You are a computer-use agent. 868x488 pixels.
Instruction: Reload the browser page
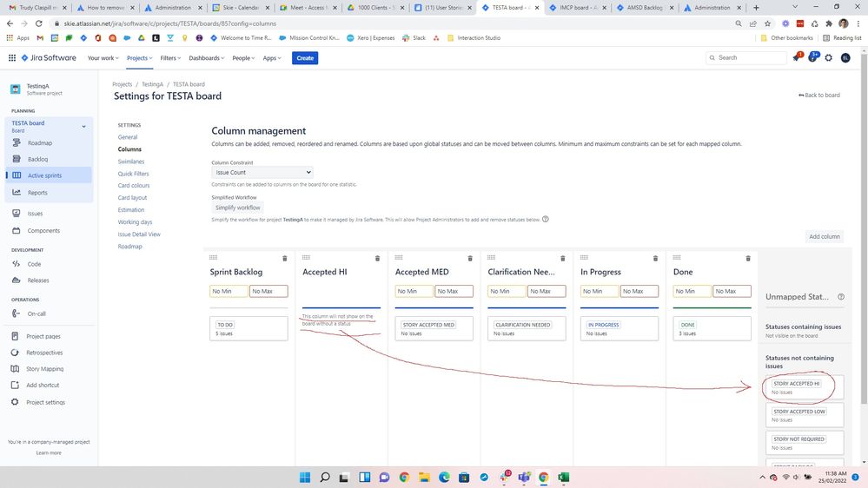[x=39, y=23]
